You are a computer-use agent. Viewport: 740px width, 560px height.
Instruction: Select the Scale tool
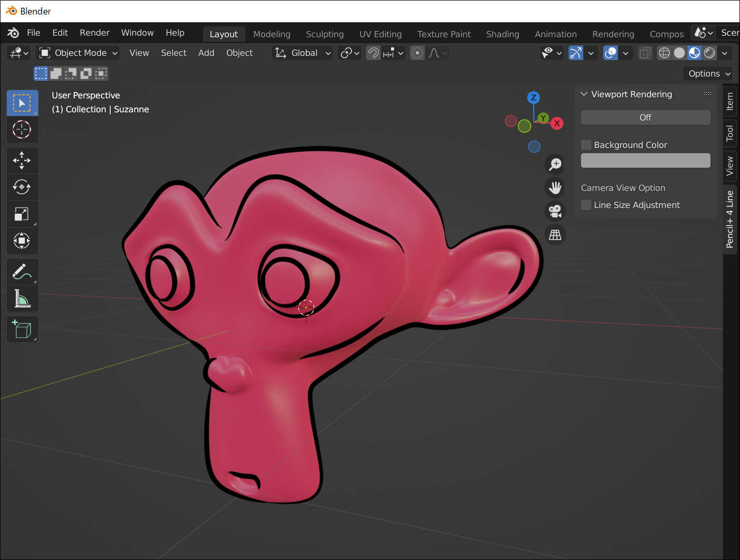coord(22,214)
